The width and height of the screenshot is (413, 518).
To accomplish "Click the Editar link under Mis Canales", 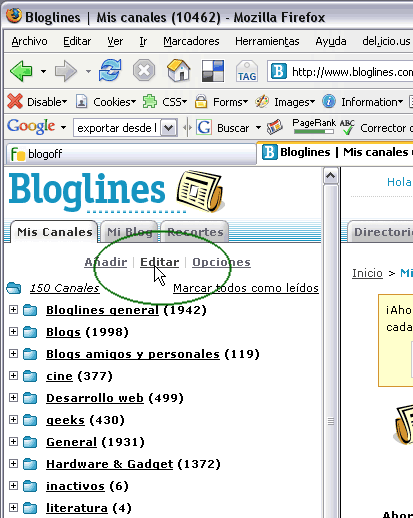I will pyautogui.click(x=159, y=262).
